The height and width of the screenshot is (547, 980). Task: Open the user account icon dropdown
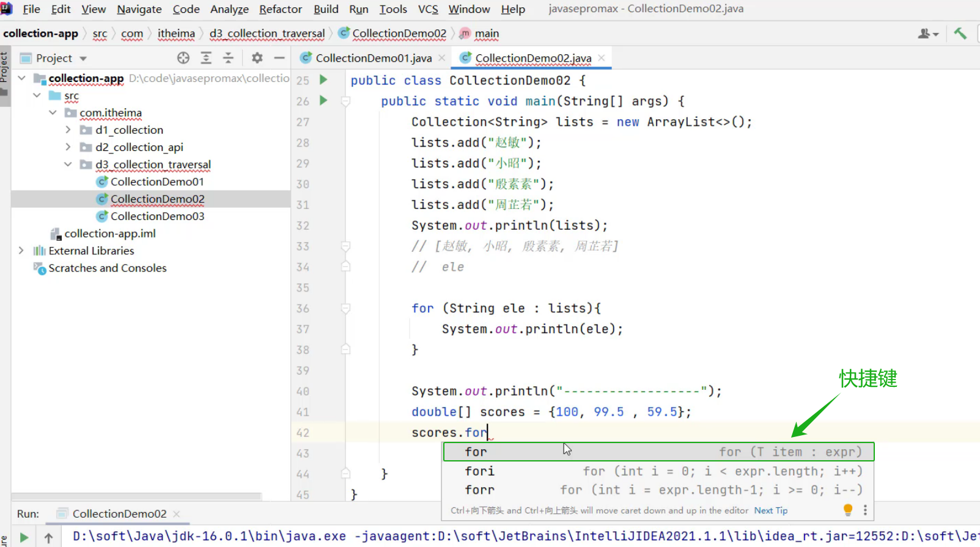tap(928, 34)
